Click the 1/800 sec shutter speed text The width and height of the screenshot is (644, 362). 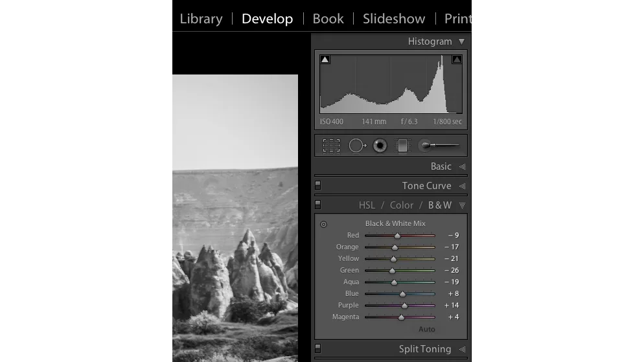point(447,122)
